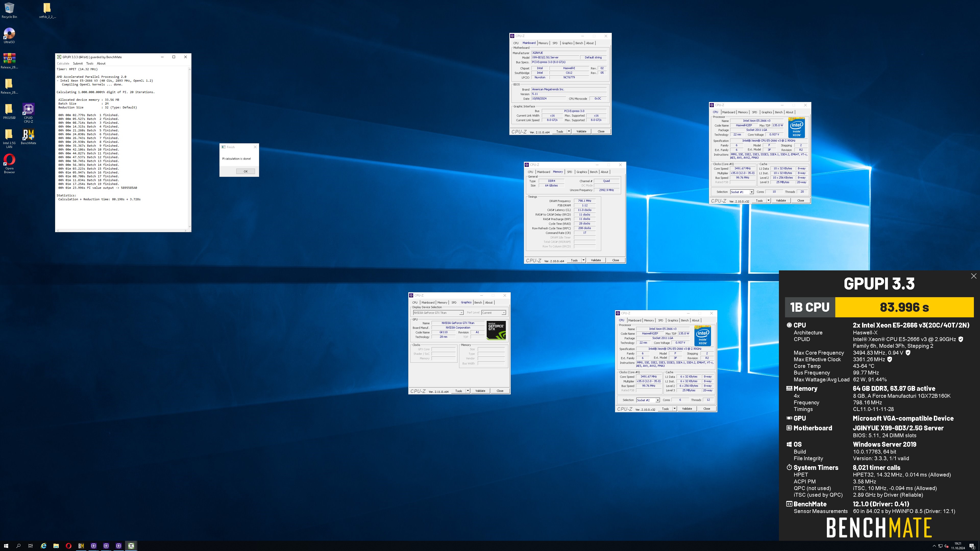The width and height of the screenshot is (980, 551).
Task: Open the PRO2500 folder icon
Action: click(9, 112)
